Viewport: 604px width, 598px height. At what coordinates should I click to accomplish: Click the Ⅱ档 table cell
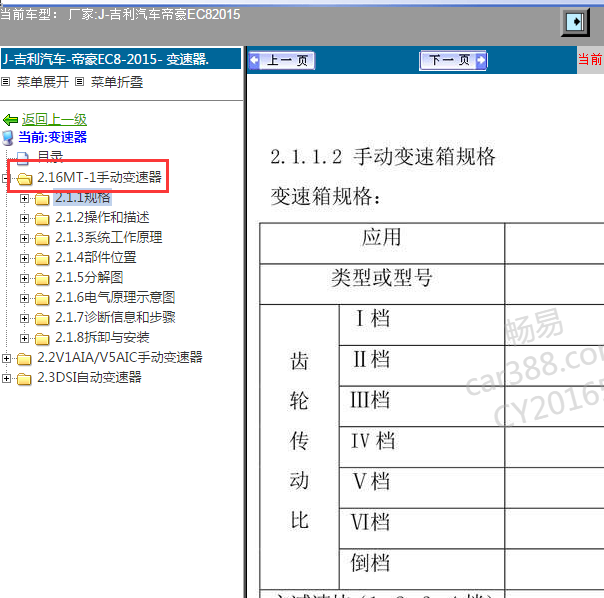coord(422,365)
